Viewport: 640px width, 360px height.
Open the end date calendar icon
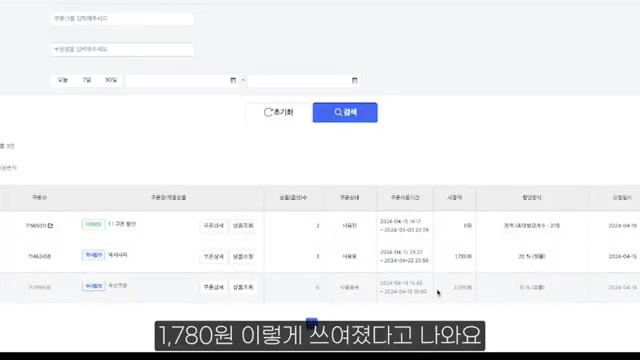click(x=354, y=80)
